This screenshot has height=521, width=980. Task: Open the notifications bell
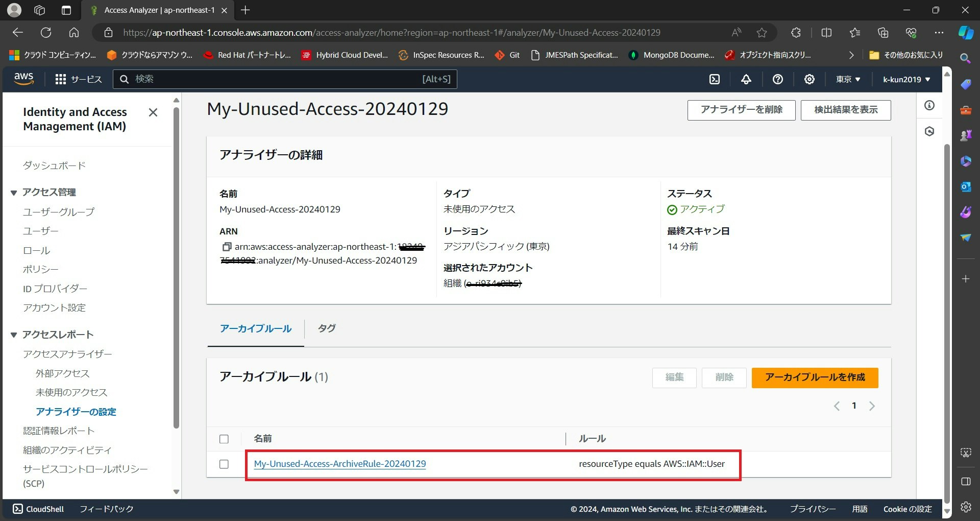[x=746, y=79]
